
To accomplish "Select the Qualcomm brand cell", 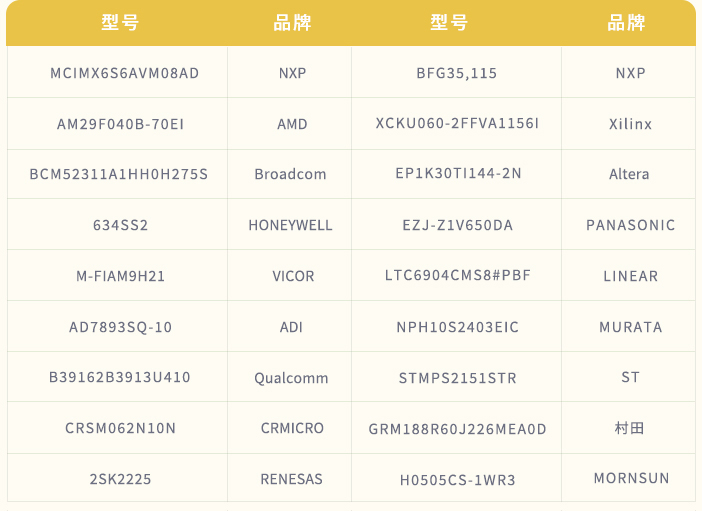I will click(x=291, y=378).
